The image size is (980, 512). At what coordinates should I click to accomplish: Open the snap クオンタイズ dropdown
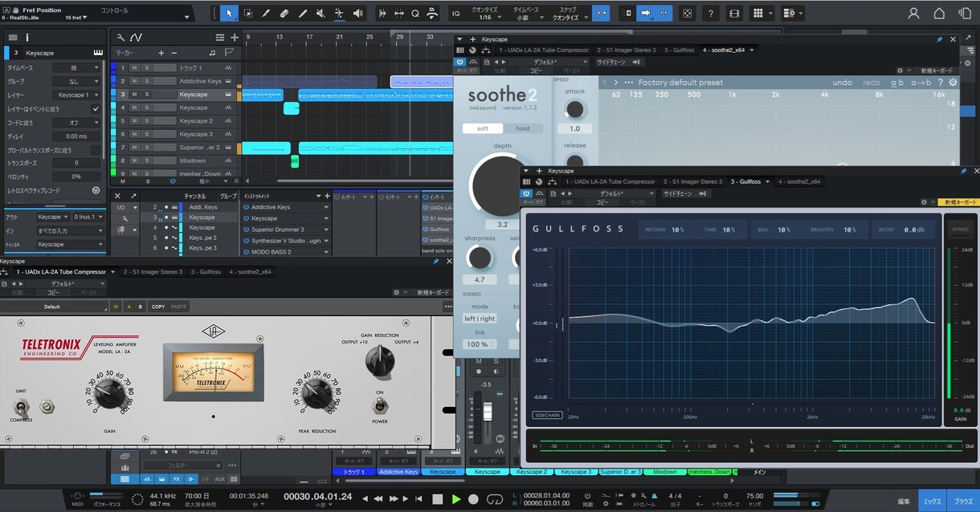tap(570, 17)
